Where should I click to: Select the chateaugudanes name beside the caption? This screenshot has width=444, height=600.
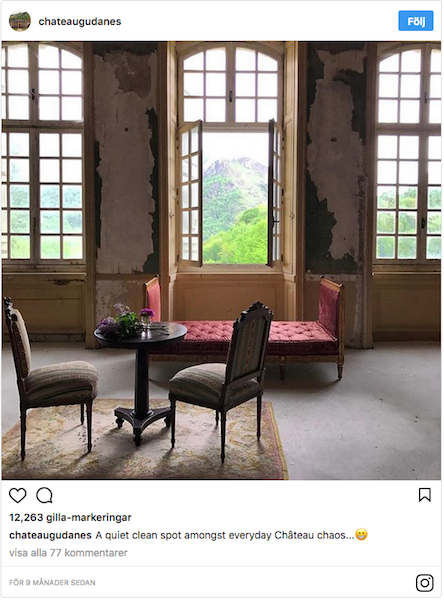click(x=50, y=535)
